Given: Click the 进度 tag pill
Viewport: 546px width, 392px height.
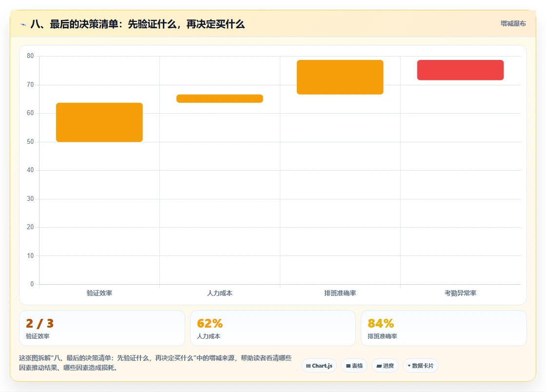Looking at the screenshot, I should (x=385, y=366).
